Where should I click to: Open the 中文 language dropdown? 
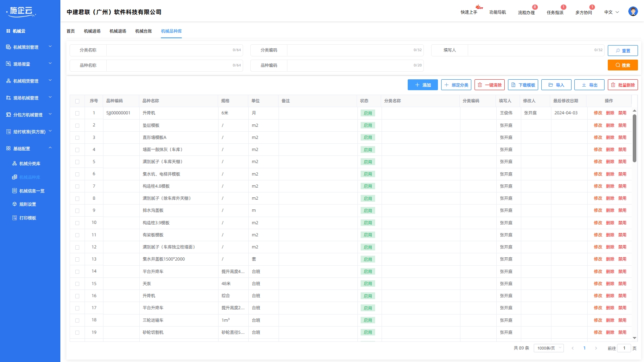[x=611, y=12]
